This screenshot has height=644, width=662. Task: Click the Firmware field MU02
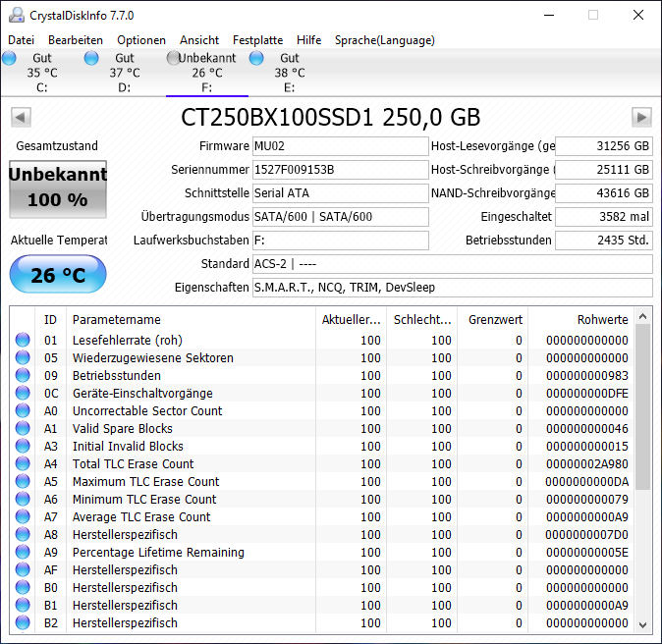(340, 146)
